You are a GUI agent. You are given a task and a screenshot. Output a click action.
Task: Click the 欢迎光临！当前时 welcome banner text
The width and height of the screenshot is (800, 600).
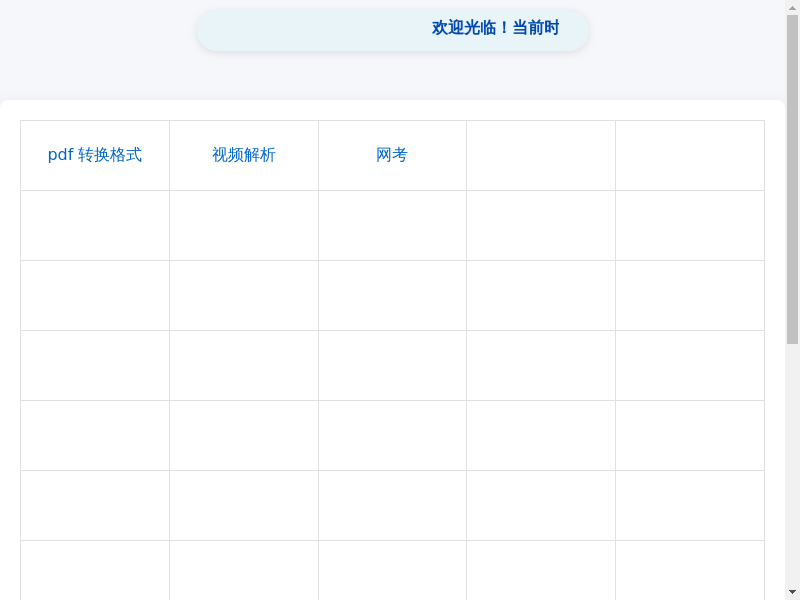point(495,28)
